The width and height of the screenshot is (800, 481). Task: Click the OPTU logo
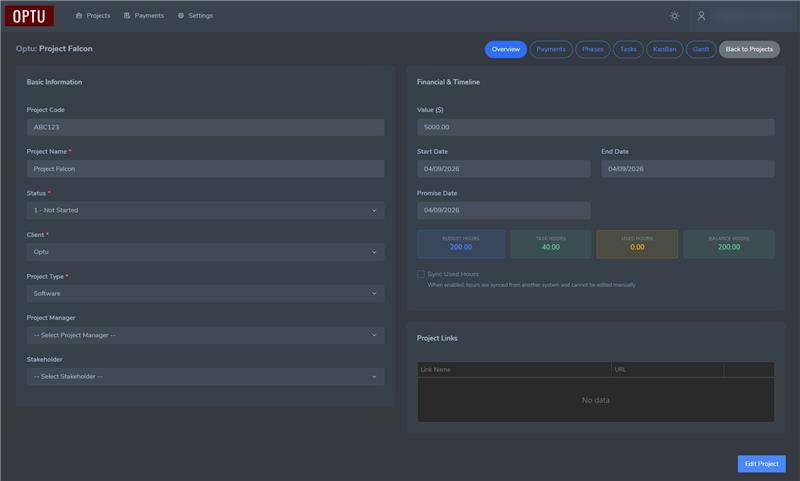pos(29,16)
